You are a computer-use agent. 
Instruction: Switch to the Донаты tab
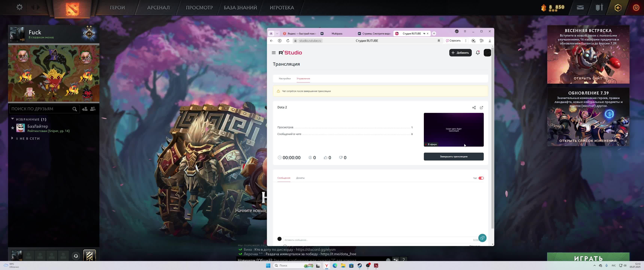tap(300, 178)
